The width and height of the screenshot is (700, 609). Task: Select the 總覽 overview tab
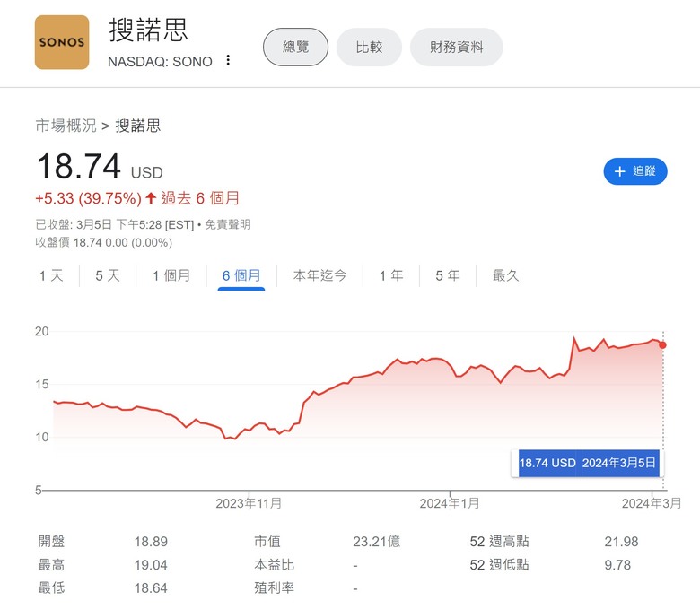(295, 47)
